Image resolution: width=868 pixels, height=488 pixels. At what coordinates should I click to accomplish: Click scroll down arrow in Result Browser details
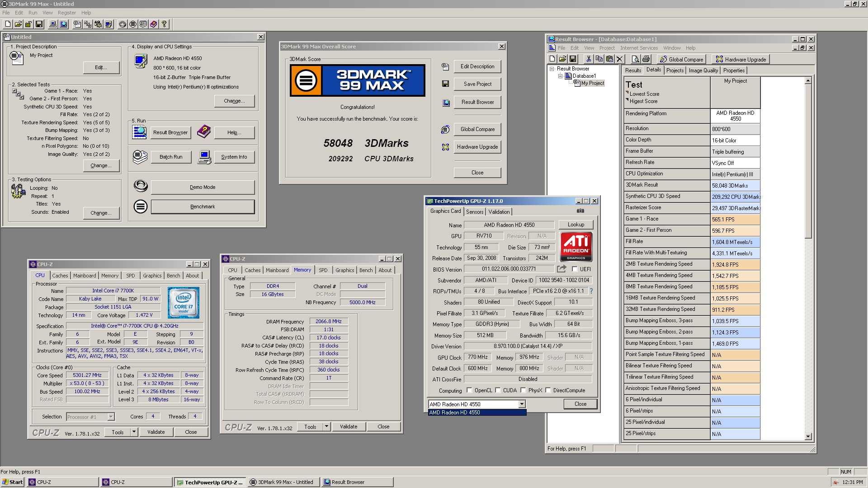[808, 436]
